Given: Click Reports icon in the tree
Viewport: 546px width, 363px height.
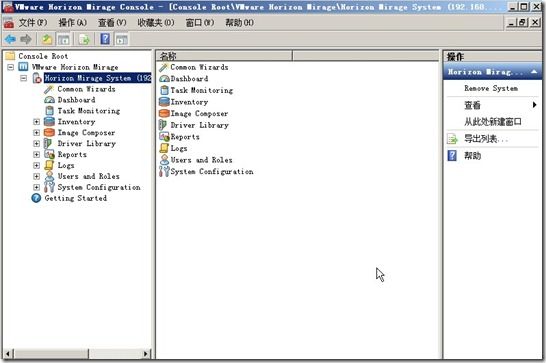Looking at the screenshot, I should (x=49, y=154).
